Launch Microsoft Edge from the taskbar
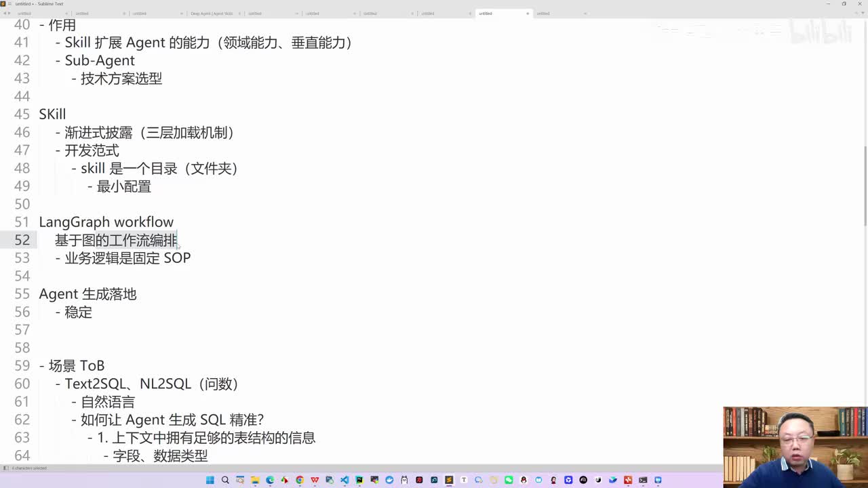 point(270,480)
